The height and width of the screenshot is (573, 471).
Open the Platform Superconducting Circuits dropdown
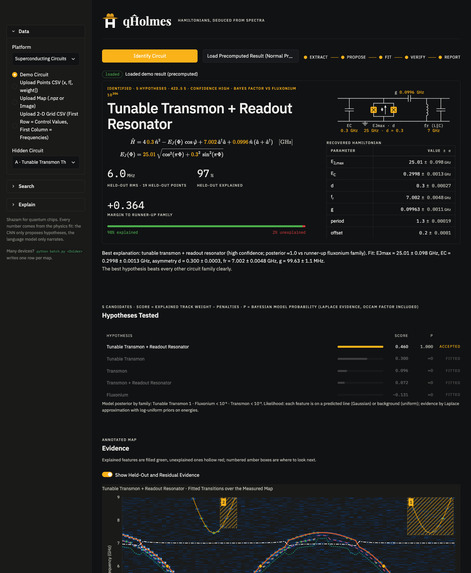pos(45,59)
